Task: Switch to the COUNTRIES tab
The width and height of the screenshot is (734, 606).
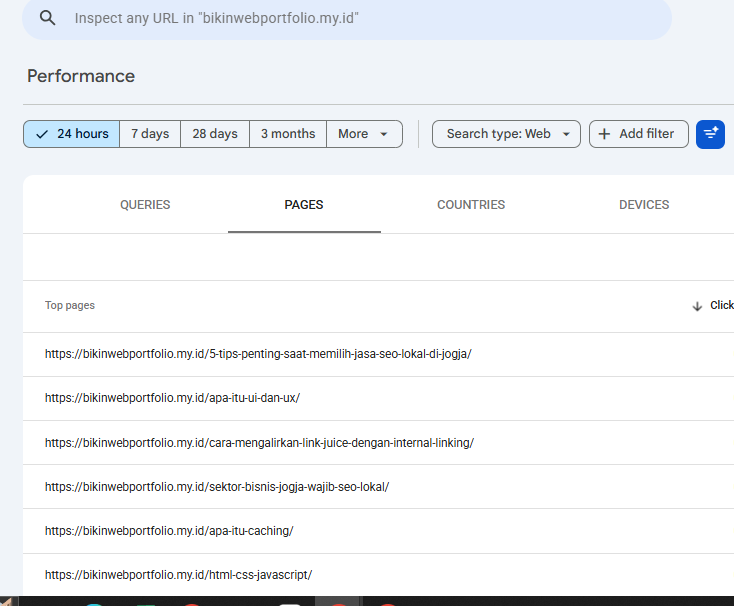Action: pos(471,205)
